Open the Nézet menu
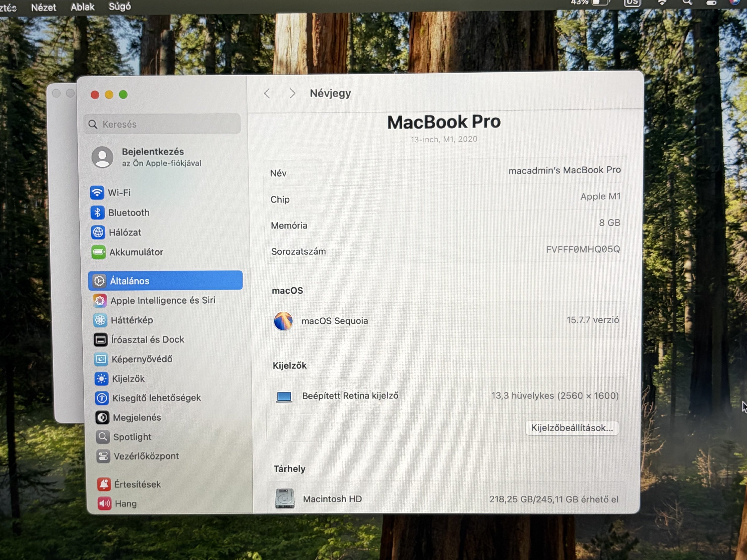Image resolution: width=747 pixels, height=560 pixels. [44, 7]
